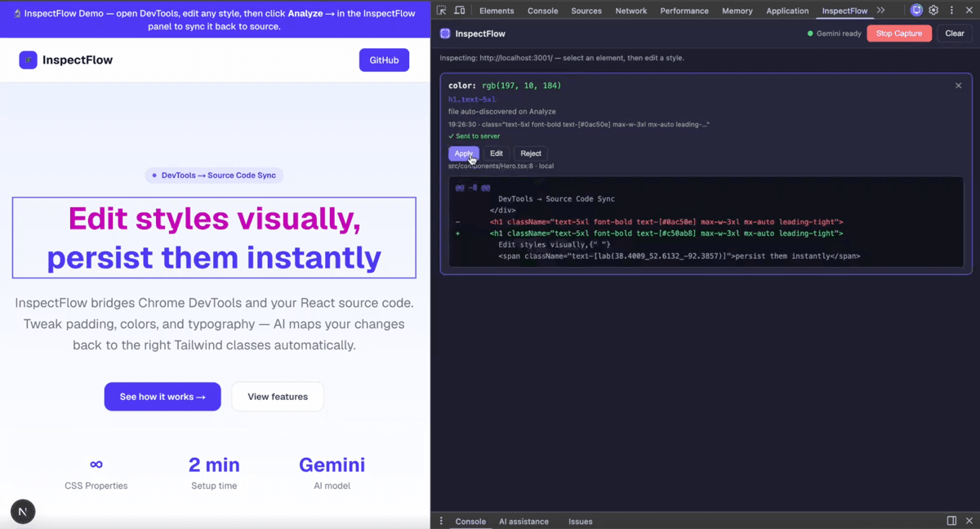This screenshot has height=529, width=980.
Task: Select the Console drawer tab
Action: coord(470,521)
